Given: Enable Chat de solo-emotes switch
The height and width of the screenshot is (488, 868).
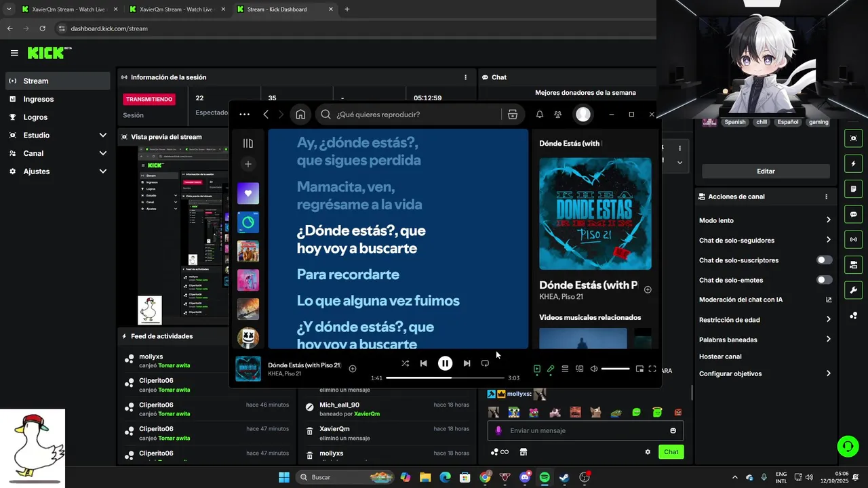Looking at the screenshot, I should point(824,280).
